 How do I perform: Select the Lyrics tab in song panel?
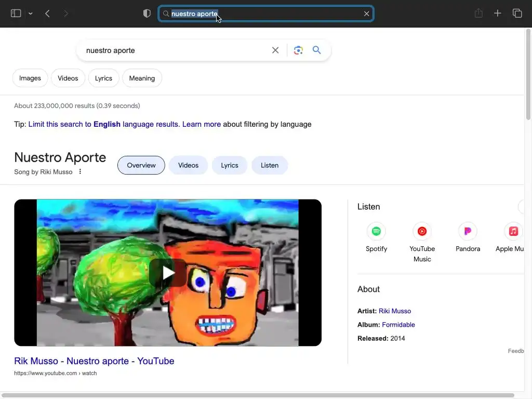click(229, 165)
